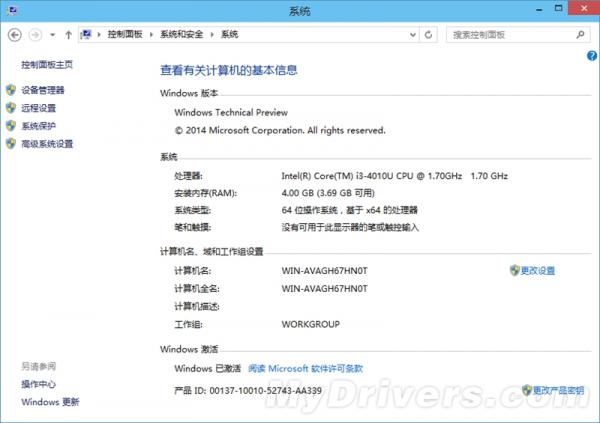Click the 搜索控制面板 search field

510,34
